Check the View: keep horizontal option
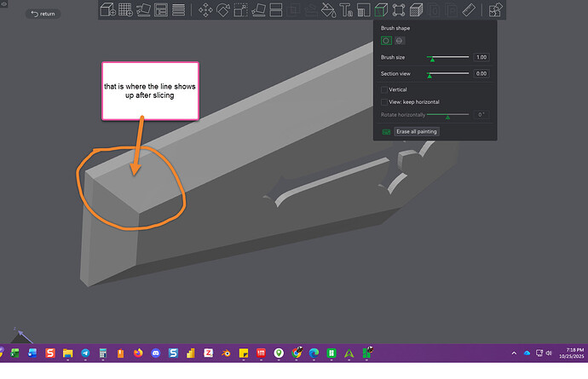 pyautogui.click(x=384, y=102)
